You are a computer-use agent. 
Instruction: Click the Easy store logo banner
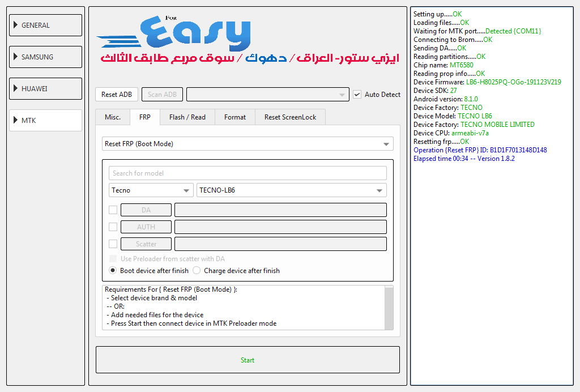pos(248,39)
